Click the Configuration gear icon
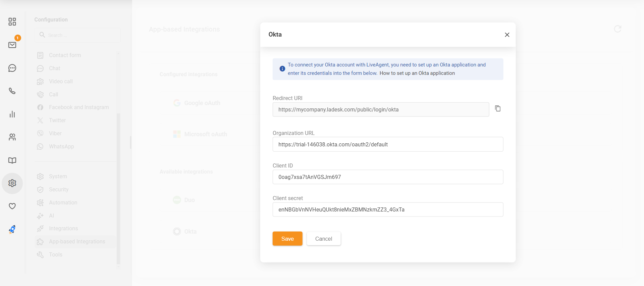 pos(12,183)
